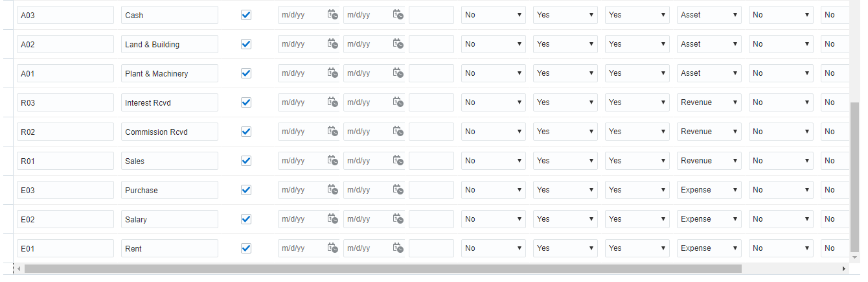Open first No dropdown in Purchase row

click(x=493, y=190)
